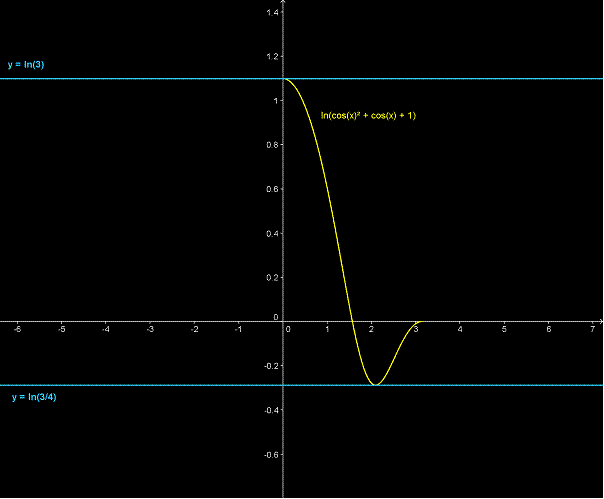The image size is (604, 499).
Task: Click the x-axis tick label -3
Action: [x=150, y=328]
